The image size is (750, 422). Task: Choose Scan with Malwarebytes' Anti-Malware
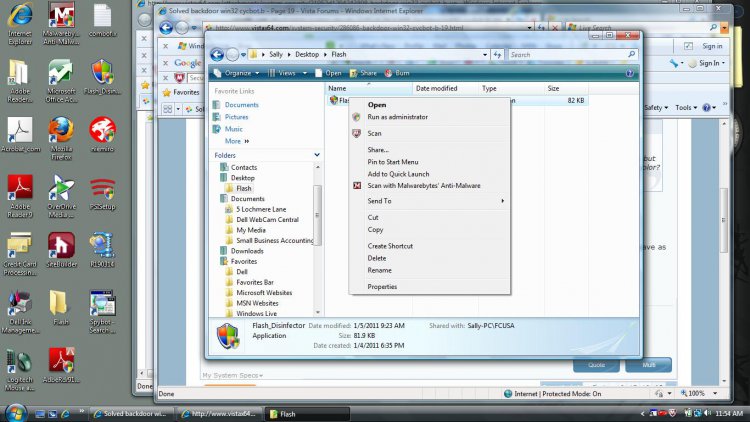(x=423, y=185)
